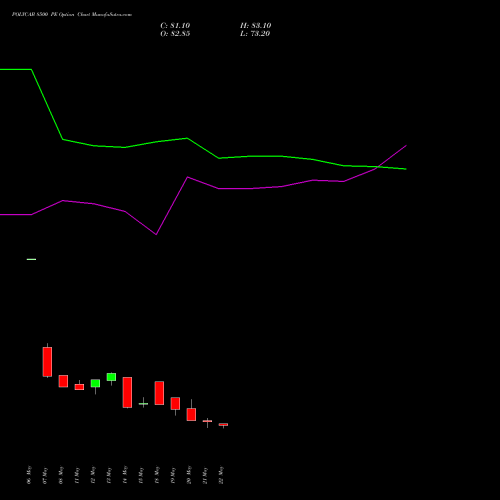
Task: Click the red candlestick above 08 May
Action: (x=63, y=381)
